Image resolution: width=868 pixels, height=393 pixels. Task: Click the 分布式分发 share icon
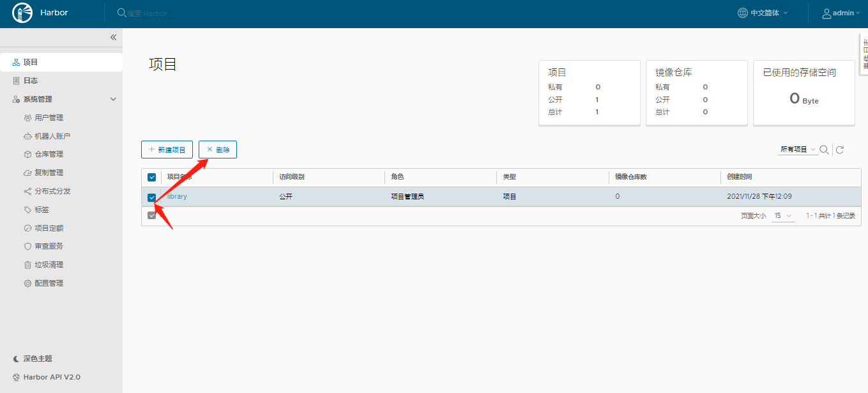pyautogui.click(x=27, y=192)
